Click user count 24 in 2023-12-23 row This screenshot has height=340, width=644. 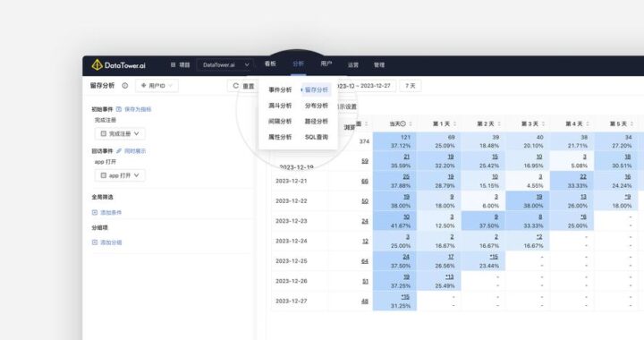click(x=365, y=221)
